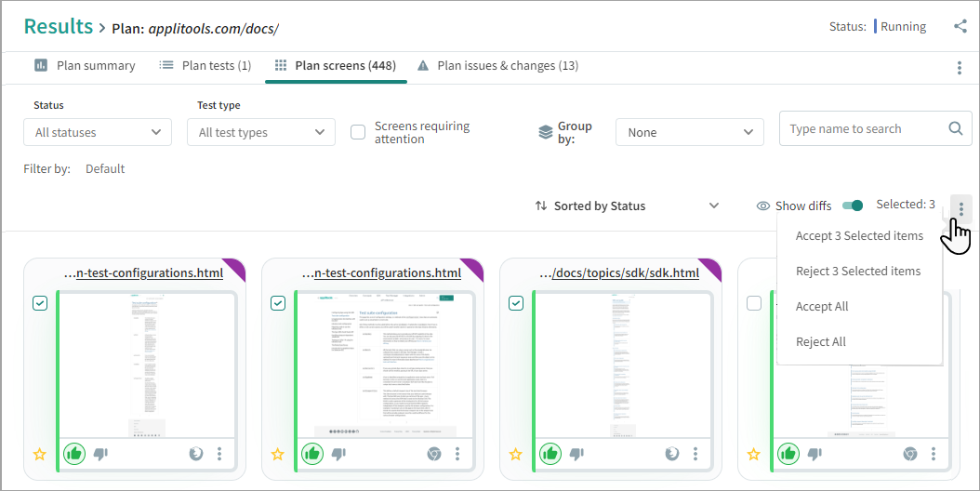The height and width of the screenshot is (491, 980).
Task: Check Screens requiring attention checkbox
Action: pyautogui.click(x=357, y=132)
